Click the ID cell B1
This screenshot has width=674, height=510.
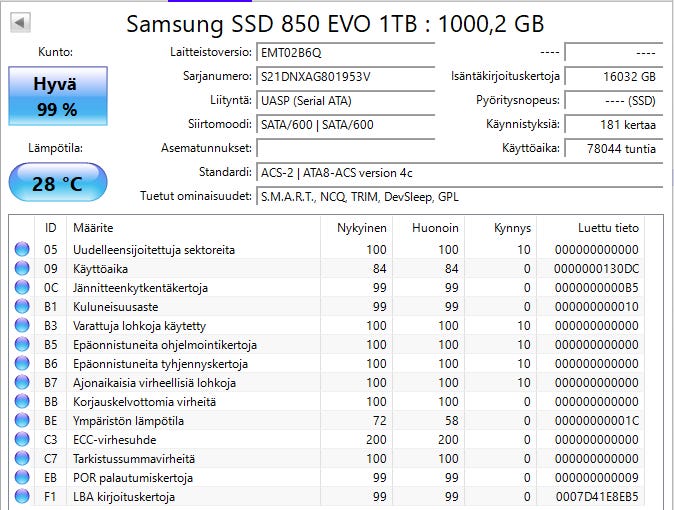pyautogui.click(x=50, y=307)
